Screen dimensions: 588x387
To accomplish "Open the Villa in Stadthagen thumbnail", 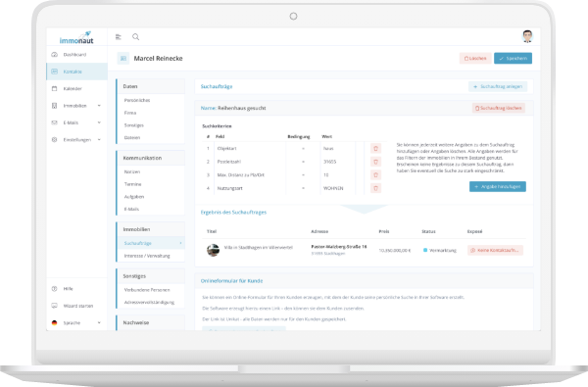I will 213,250.
